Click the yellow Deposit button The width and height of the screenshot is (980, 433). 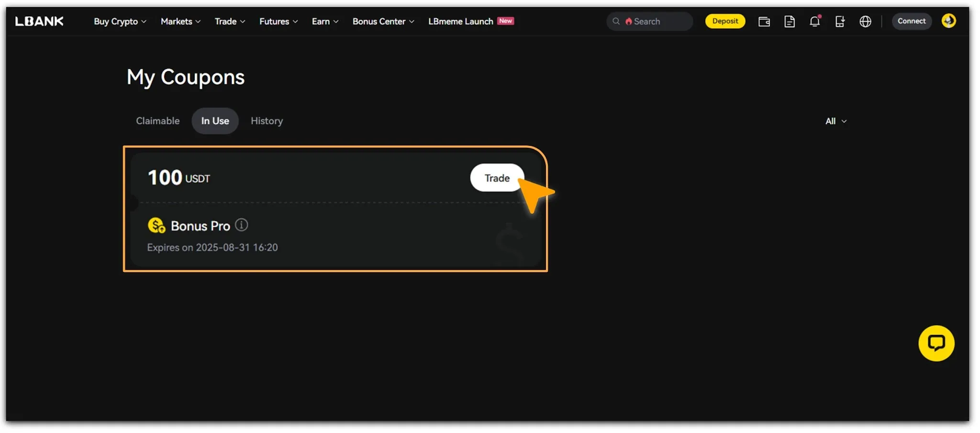click(x=725, y=21)
